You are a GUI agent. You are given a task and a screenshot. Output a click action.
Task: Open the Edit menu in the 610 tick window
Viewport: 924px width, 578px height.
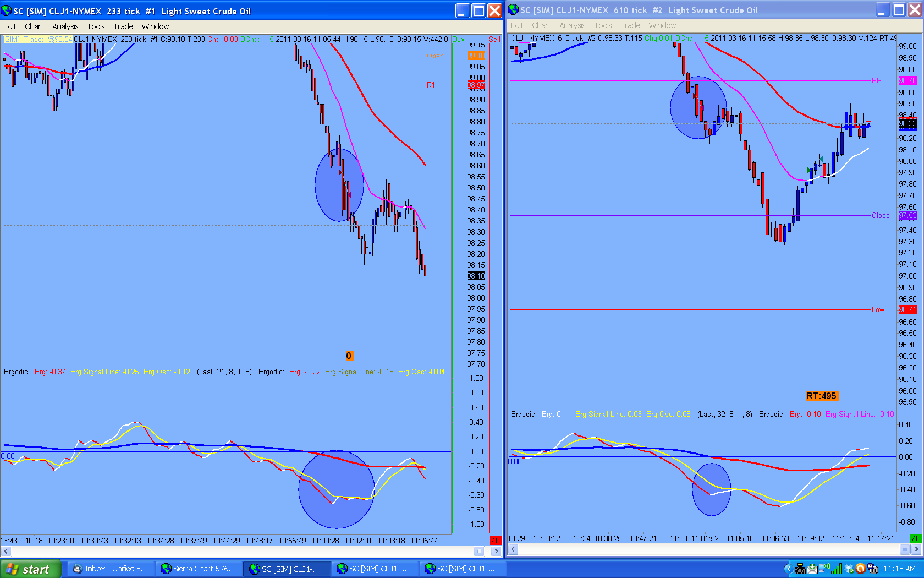(x=517, y=25)
